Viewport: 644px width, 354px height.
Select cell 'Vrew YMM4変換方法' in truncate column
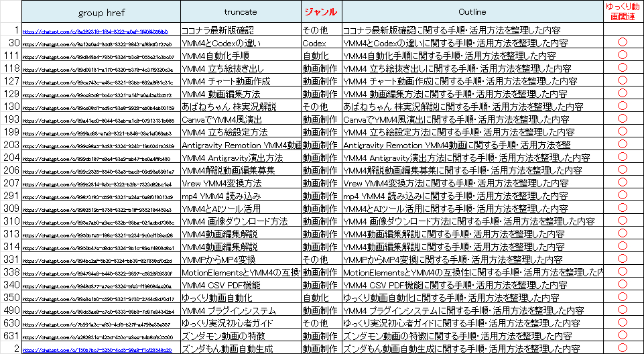tap(241, 183)
